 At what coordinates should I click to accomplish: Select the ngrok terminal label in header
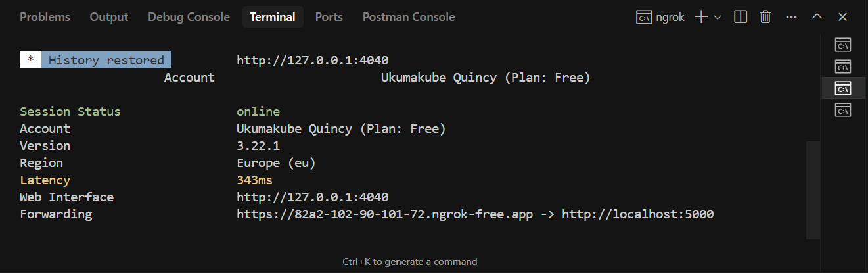(660, 17)
